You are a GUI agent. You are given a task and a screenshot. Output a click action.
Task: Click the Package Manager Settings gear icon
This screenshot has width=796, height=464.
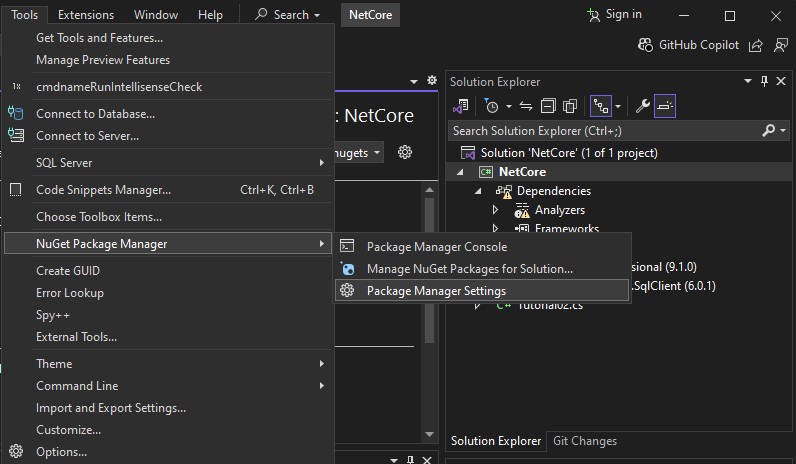(347, 290)
